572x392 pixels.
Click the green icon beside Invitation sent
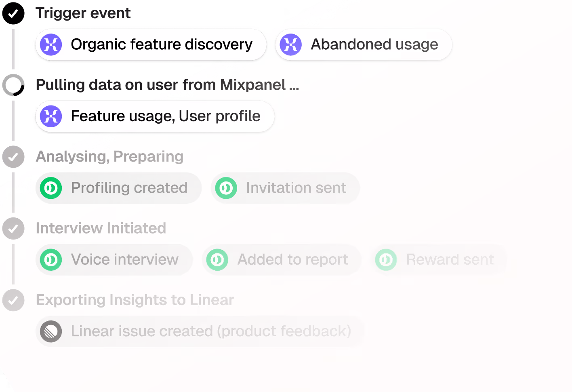point(226,188)
